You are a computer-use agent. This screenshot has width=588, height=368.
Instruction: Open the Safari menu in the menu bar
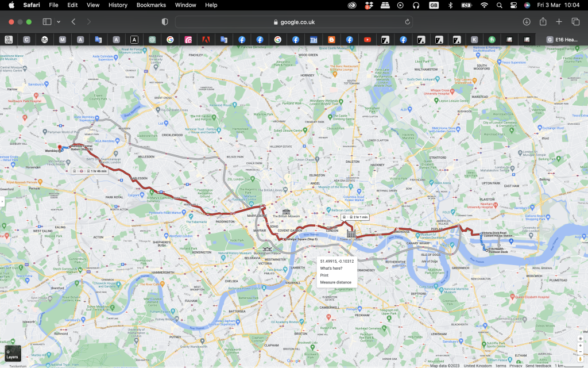[32, 5]
